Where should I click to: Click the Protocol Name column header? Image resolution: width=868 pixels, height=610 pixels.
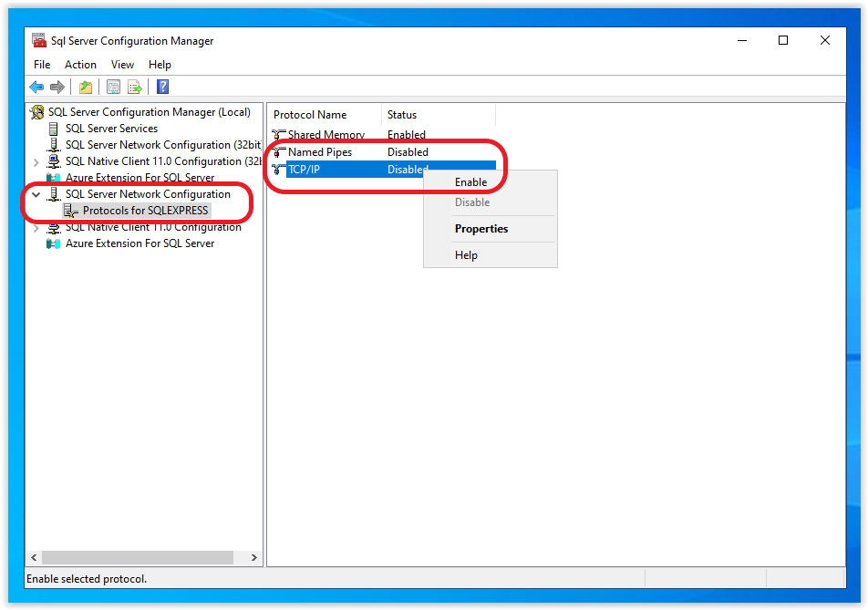pos(325,115)
